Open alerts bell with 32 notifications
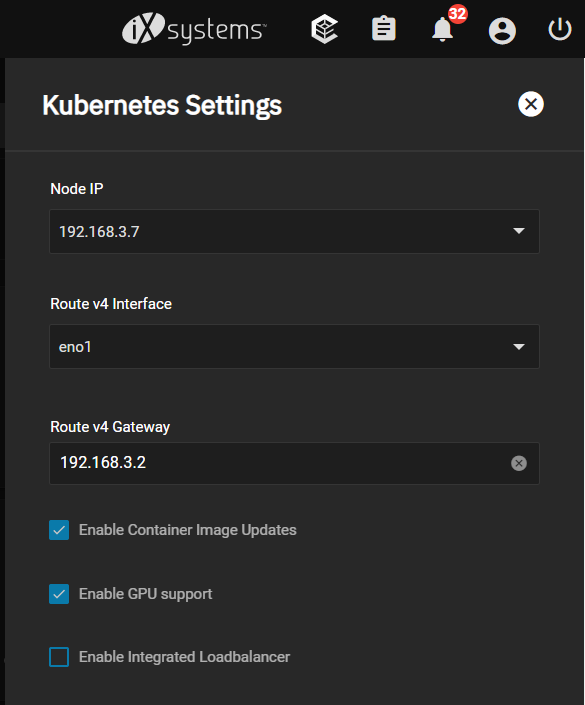The image size is (585, 705). coord(443,30)
